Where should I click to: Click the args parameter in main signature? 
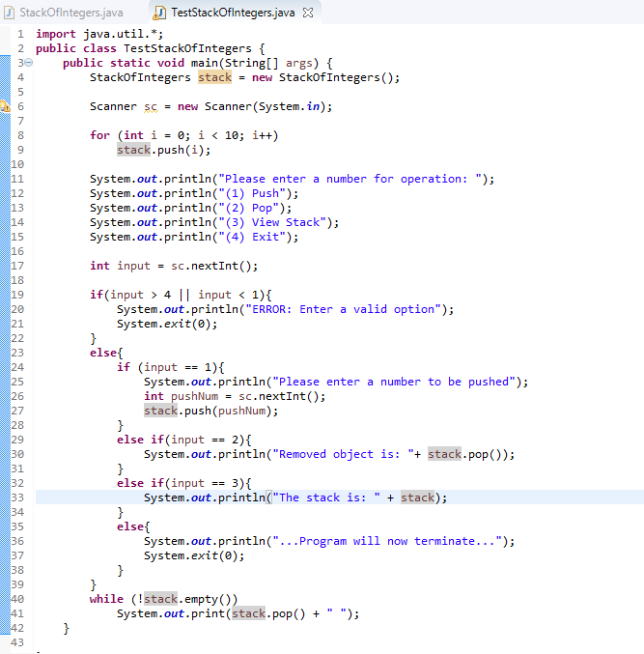299,63
